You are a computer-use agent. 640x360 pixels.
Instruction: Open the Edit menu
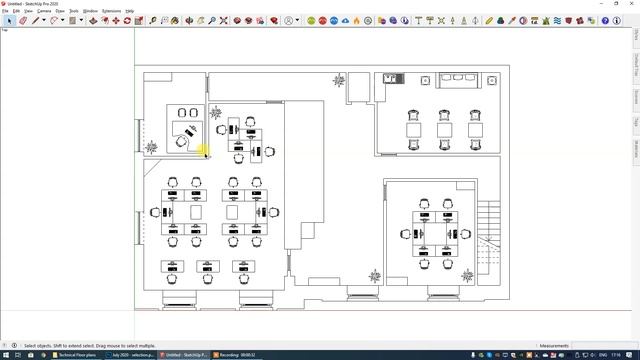click(16, 11)
